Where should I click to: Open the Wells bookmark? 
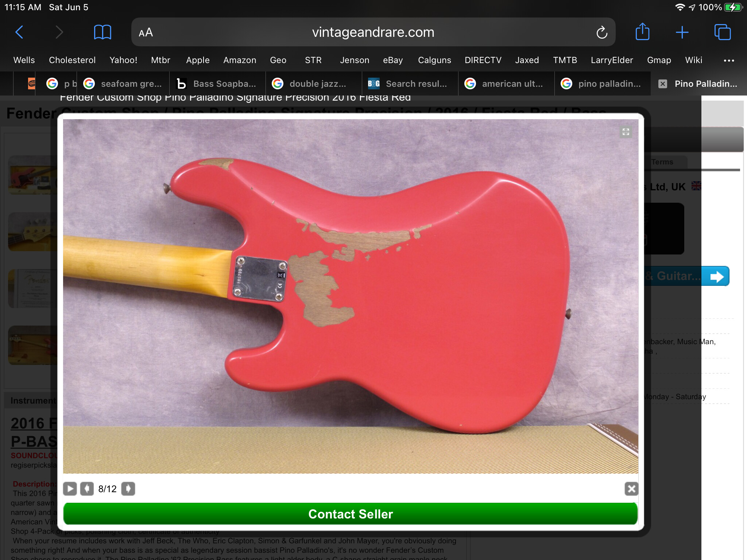(24, 60)
